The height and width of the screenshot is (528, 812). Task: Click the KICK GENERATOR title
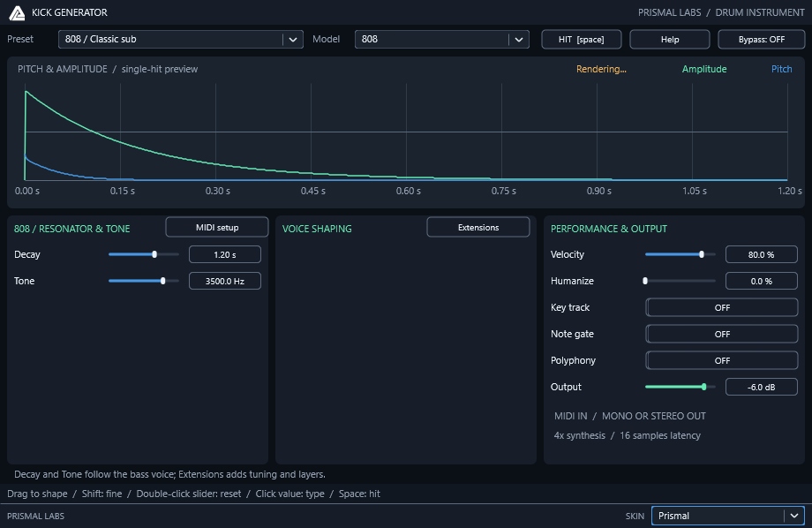coord(70,12)
